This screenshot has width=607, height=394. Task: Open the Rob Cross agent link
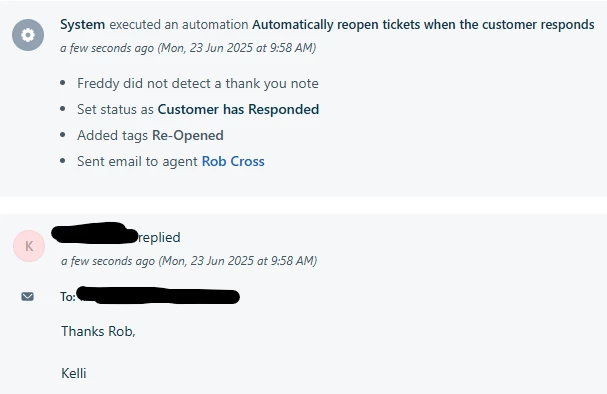(233, 161)
